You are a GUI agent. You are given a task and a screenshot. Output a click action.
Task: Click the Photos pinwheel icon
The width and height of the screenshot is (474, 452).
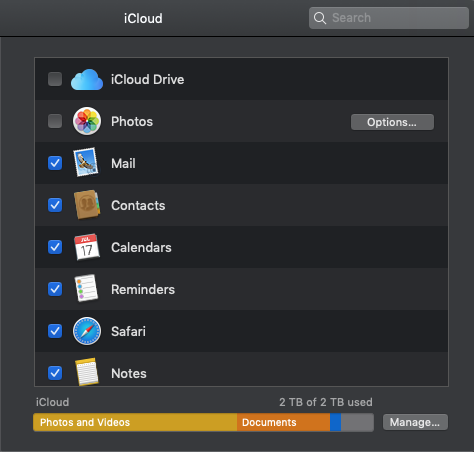87,121
